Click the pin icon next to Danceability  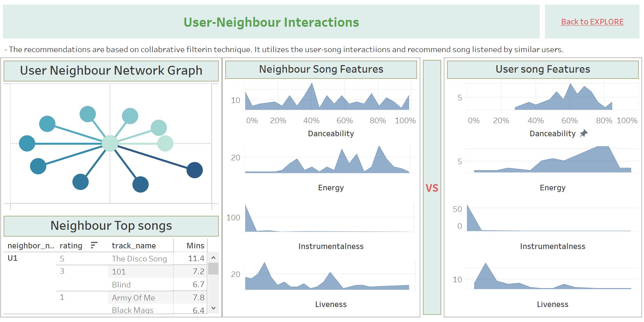point(584,133)
